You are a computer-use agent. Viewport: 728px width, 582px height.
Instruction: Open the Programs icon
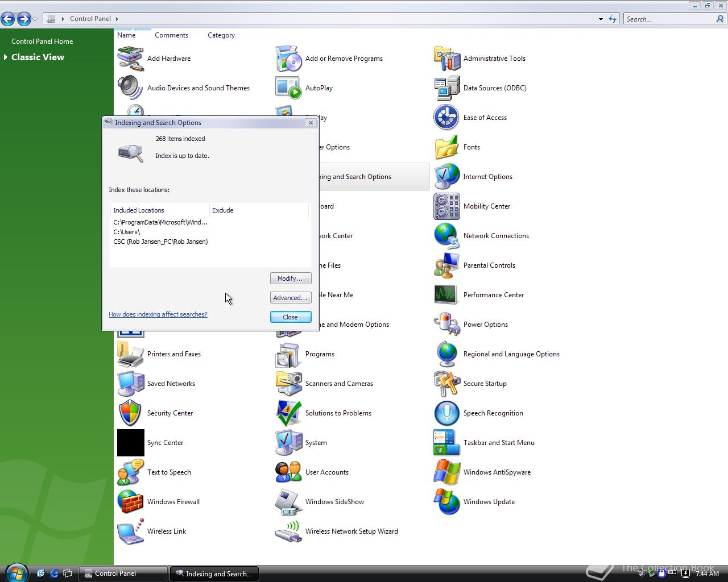[288, 354]
